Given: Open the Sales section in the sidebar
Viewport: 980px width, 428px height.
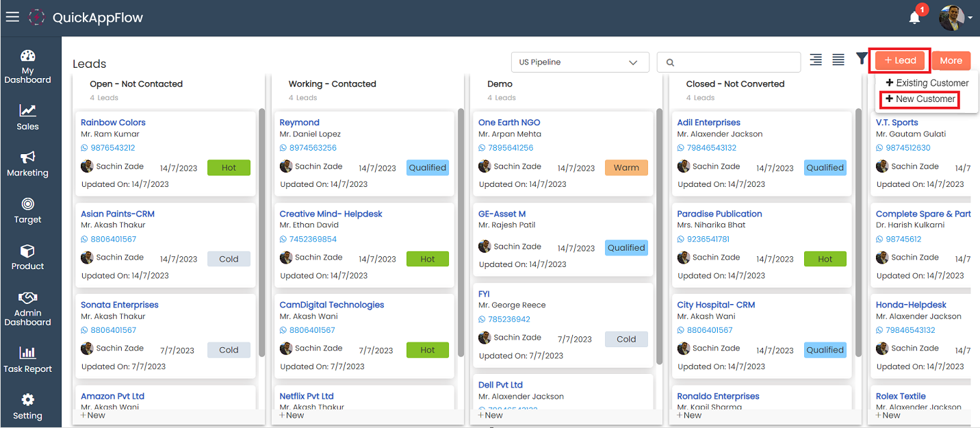Looking at the screenshot, I should click(27, 116).
